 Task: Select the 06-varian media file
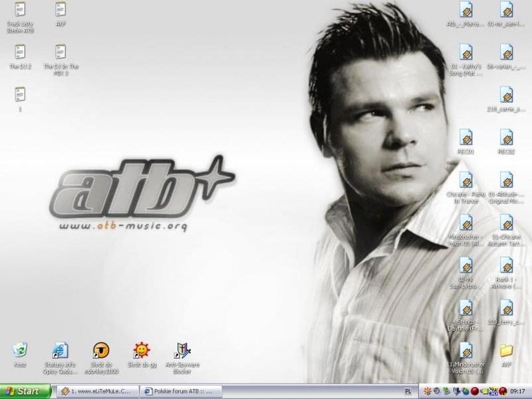pos(506,57)
